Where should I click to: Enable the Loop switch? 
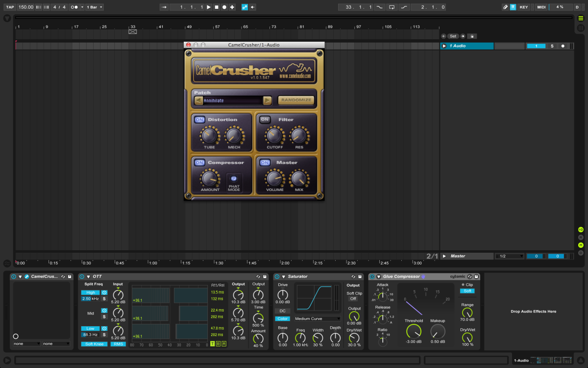pos(392,7)
